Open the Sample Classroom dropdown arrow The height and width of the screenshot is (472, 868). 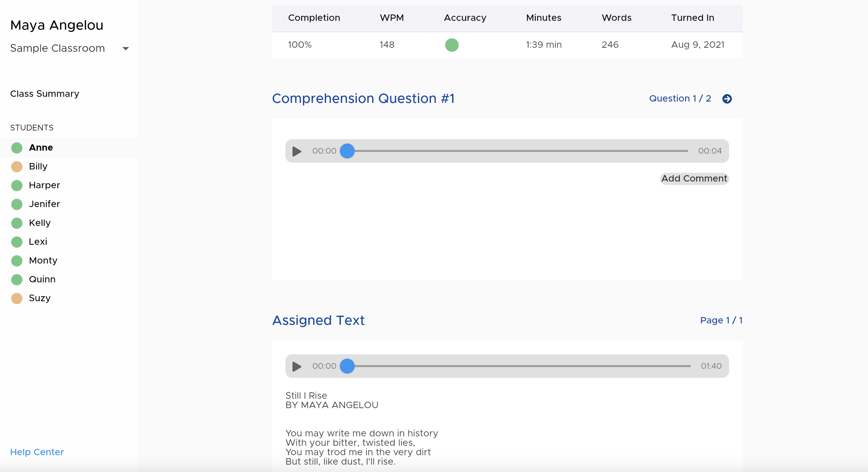pos(126,48)
